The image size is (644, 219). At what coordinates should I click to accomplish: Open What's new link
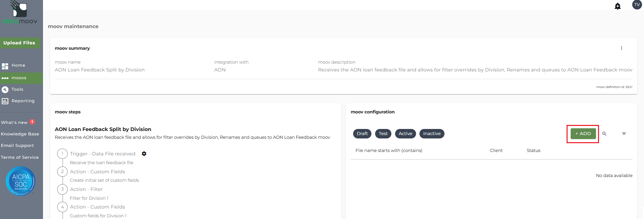(14, 123)
